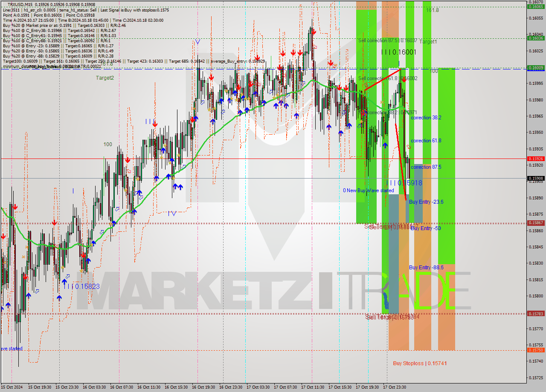Click the 0.16009 price tag
The height and width of the screenshot is (392, 546).
(x=536, y=67)
